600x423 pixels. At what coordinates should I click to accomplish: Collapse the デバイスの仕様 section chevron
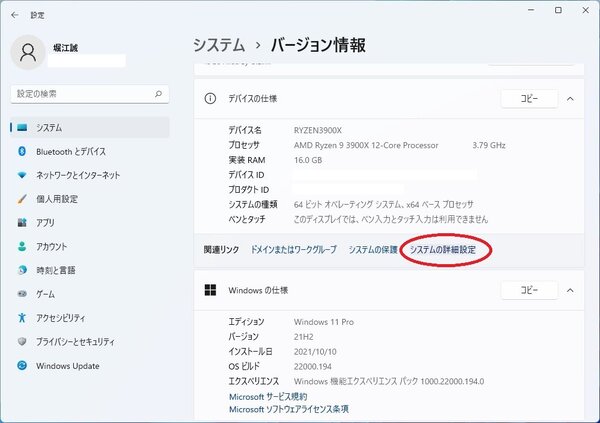click(570, 99)
